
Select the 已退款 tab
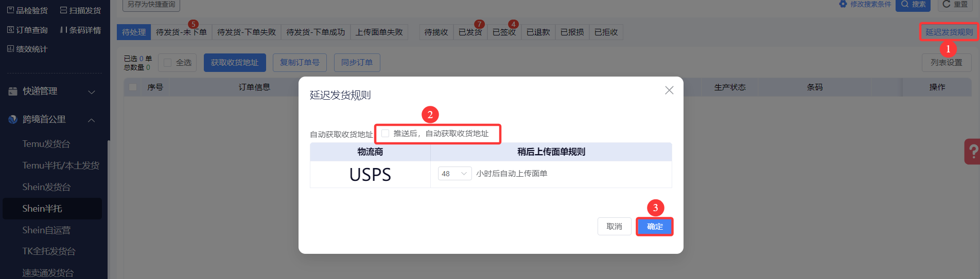point(538,32)
